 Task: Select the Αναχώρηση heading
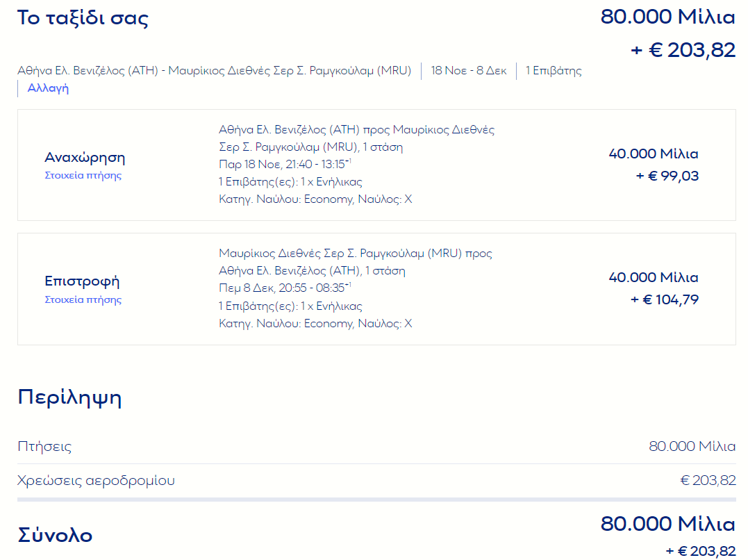(85, 157)
